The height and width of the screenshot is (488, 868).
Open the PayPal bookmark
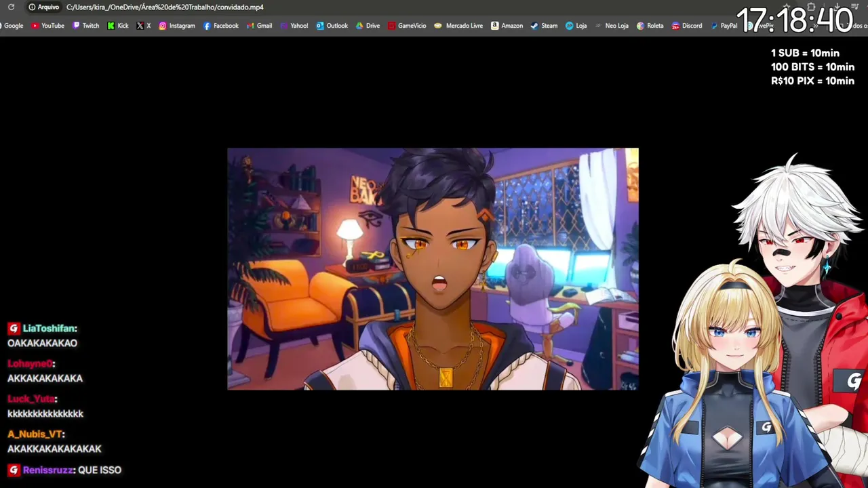coord(724,26)
